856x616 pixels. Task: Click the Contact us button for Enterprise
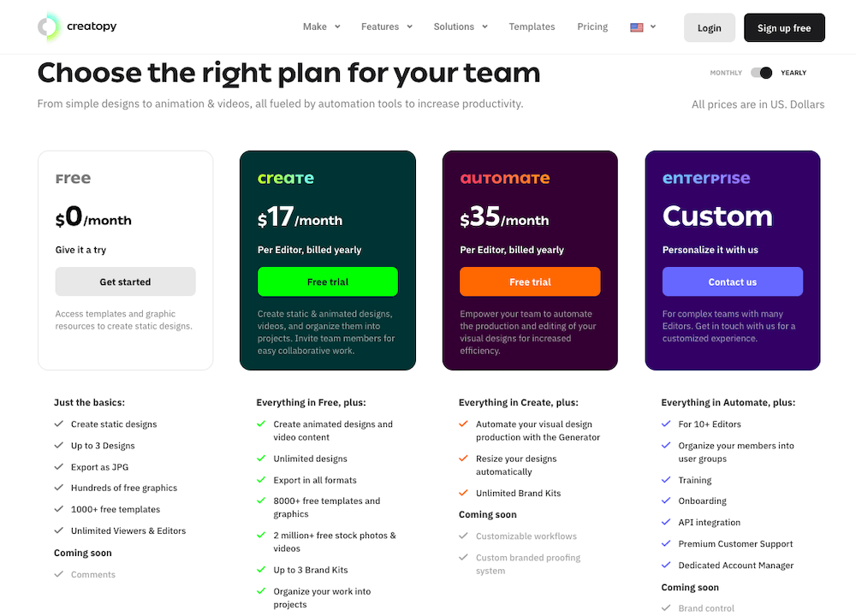pos(733,281)
